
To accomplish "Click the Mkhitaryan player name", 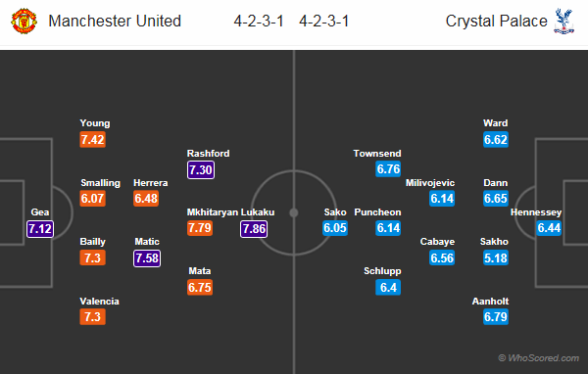I will pyautogui.click(x=213, y=212).
